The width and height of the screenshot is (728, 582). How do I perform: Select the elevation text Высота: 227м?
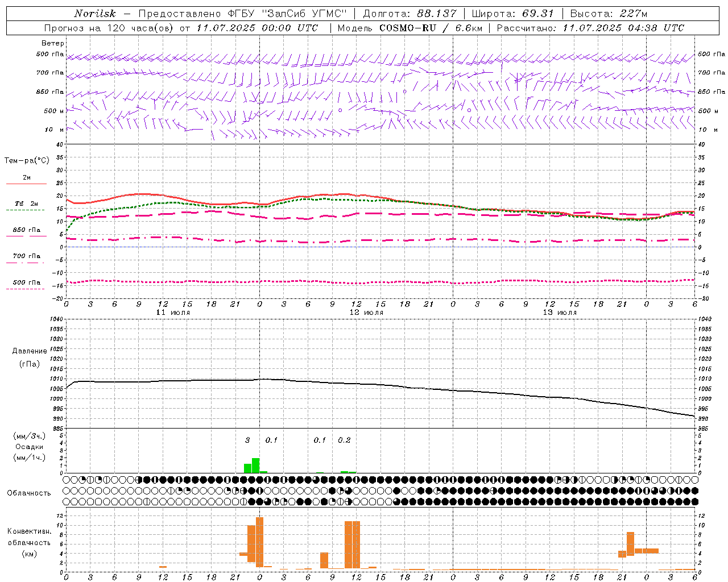(x=609, y=14)
